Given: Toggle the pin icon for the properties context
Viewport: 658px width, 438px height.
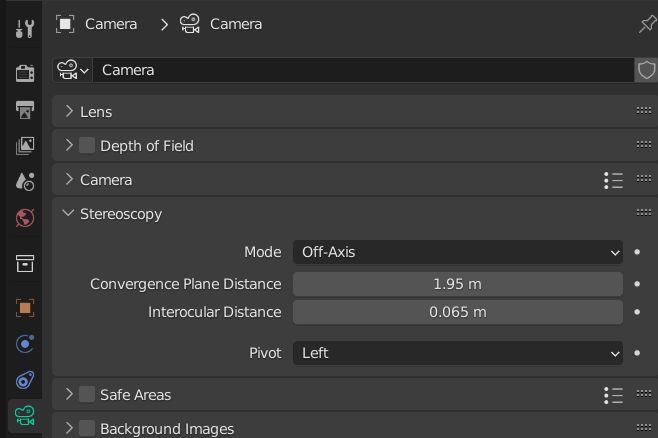Looking at the screenshot, I should (x=646, y=24).
